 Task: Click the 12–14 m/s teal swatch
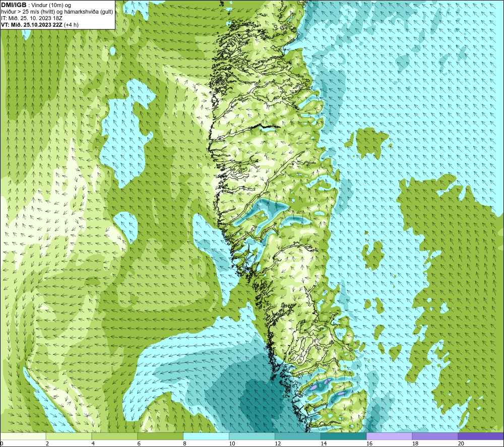pyautogui.click(x=298, y=436)
